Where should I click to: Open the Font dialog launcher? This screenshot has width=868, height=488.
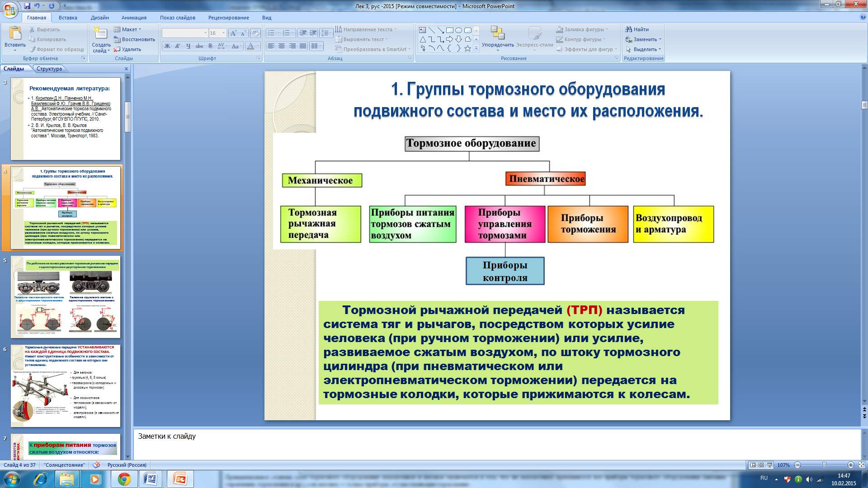(258, 58)
